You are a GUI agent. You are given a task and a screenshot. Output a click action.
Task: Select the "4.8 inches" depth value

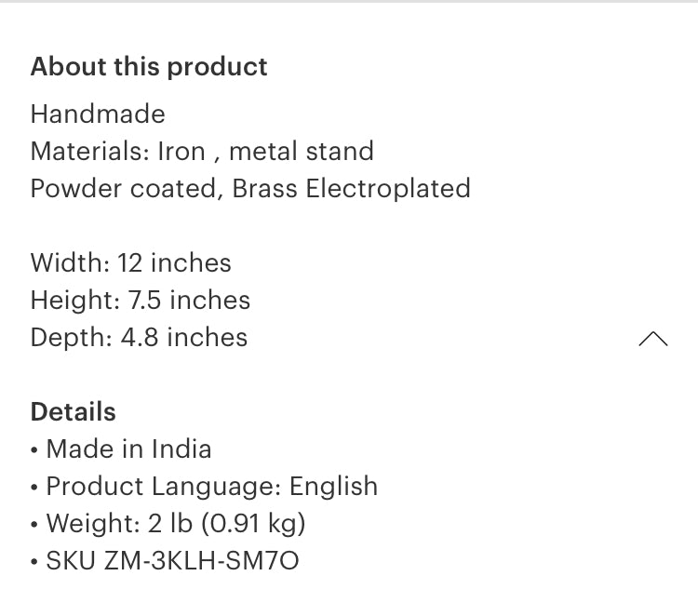(x=184, y=338)
